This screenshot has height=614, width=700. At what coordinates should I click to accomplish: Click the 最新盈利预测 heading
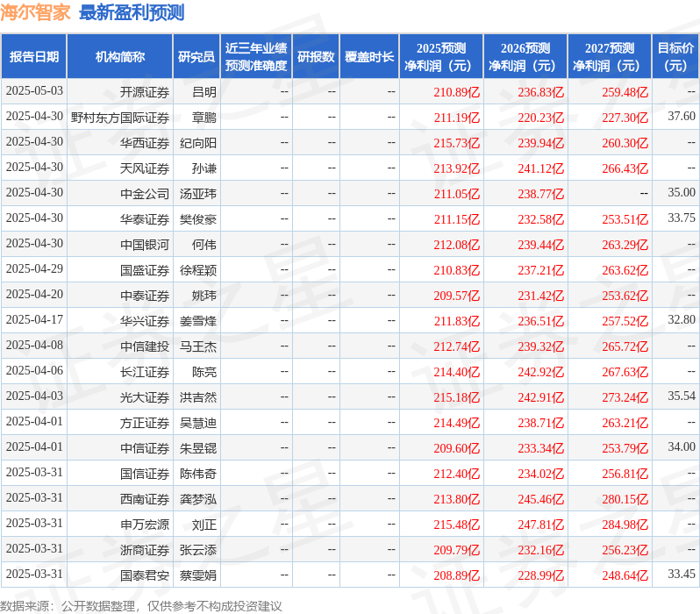(132, 12)
